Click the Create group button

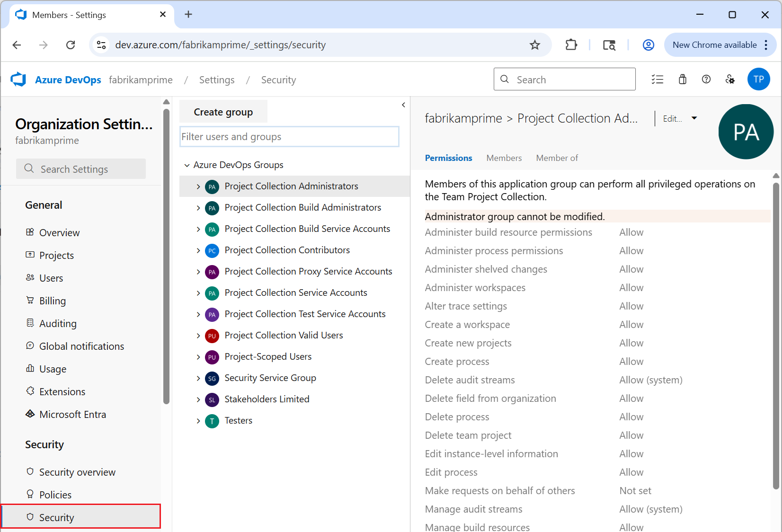223,112
